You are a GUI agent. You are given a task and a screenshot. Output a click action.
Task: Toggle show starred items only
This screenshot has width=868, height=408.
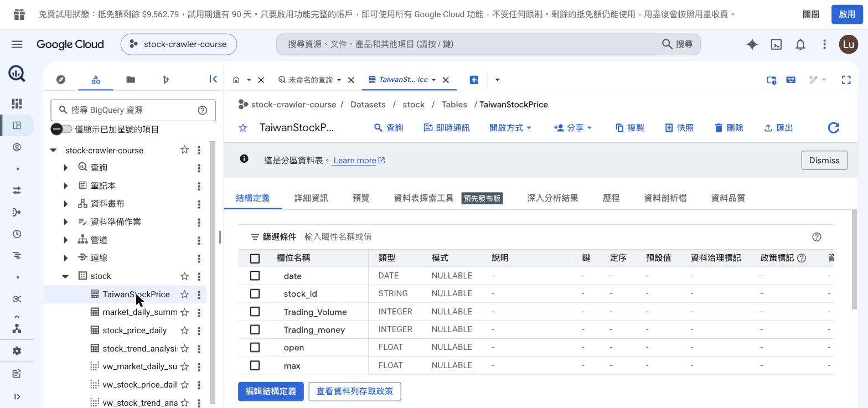point(61,129)
